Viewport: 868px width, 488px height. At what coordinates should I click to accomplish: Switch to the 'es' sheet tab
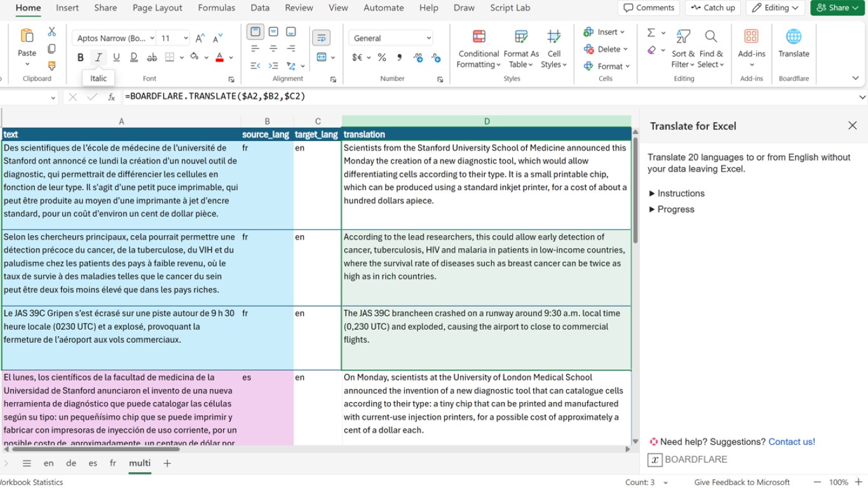pos(93,463)
